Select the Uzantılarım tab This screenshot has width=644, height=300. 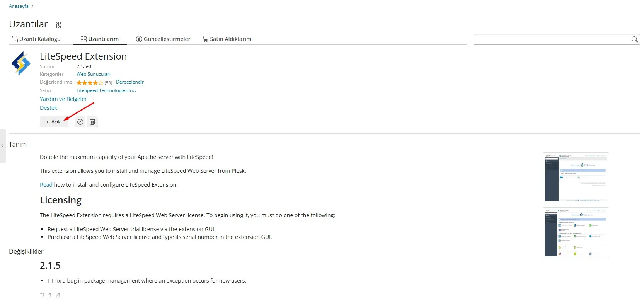pos(100,39)
